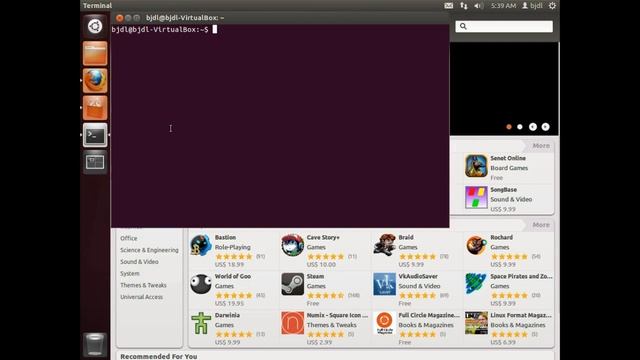
Task: Open the network indicator in top panel
Action: [x=464, y=6]
